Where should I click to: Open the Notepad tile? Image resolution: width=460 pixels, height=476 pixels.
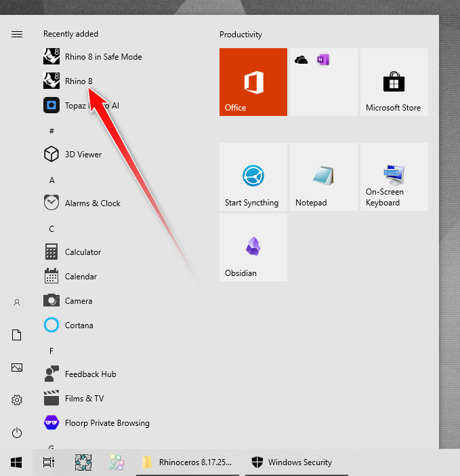point(323,176)
